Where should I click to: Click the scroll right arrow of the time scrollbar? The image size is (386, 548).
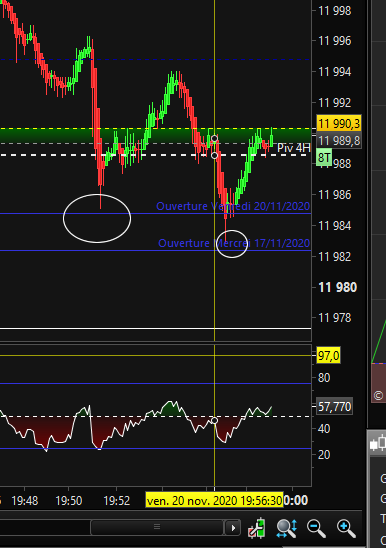[x=233, y=528]
